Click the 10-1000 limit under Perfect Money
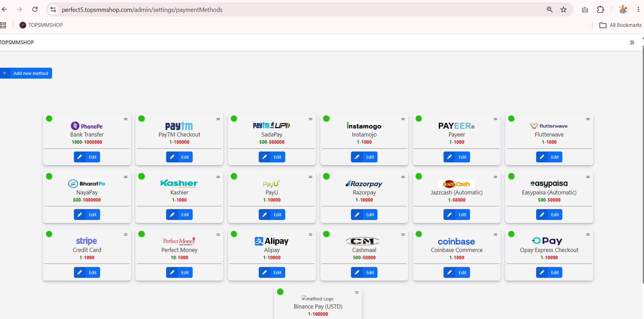 point(179,258)
